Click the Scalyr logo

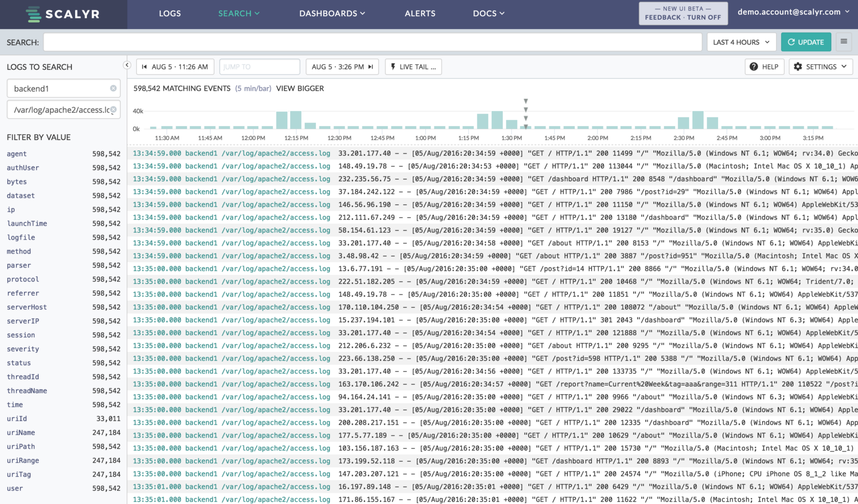(63, 14)
